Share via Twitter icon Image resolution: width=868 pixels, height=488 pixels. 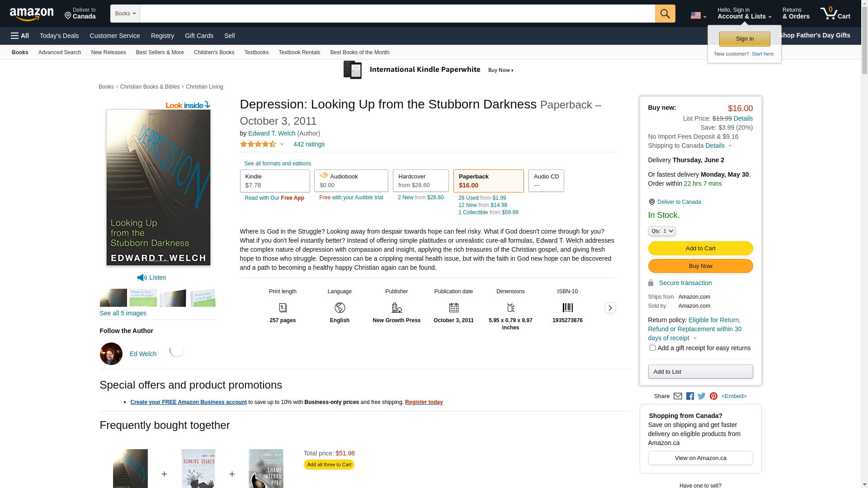click(702, 396)
